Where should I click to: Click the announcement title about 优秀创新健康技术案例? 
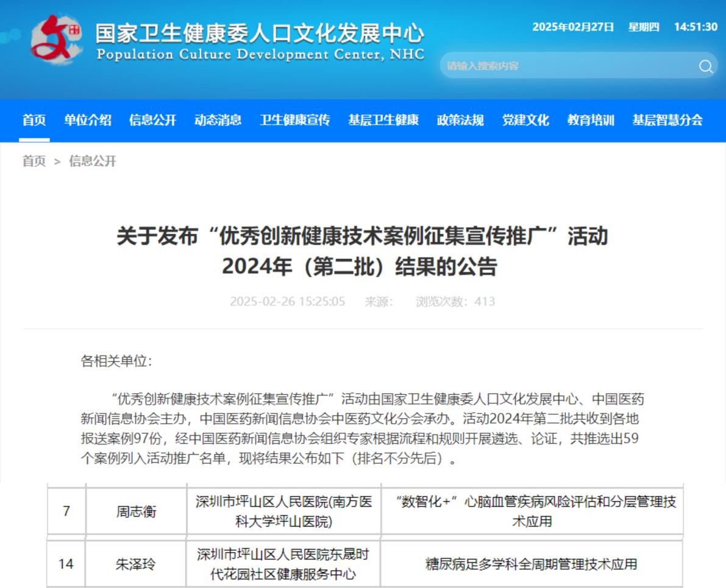tap(362, 252)
